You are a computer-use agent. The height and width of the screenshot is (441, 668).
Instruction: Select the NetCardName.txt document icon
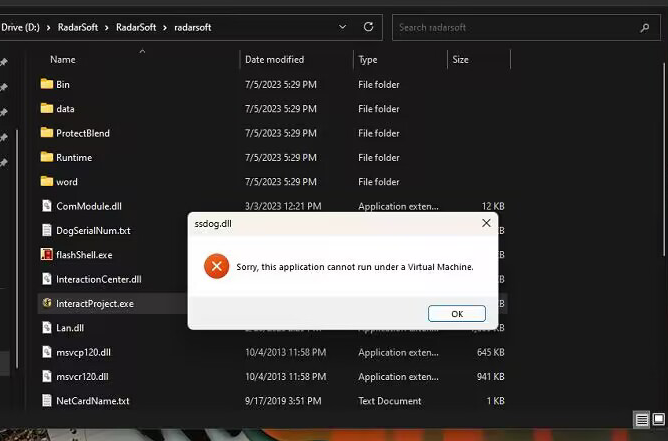point(47,401)
